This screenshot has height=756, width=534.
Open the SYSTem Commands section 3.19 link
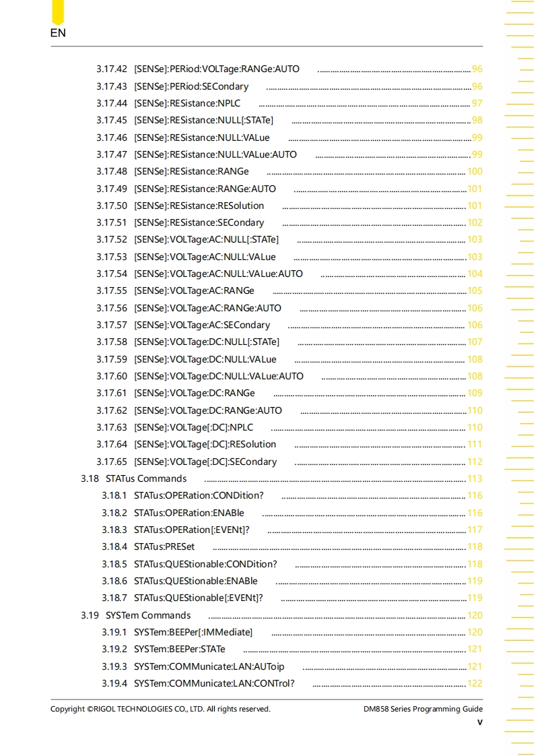click(x=147, y=615)
